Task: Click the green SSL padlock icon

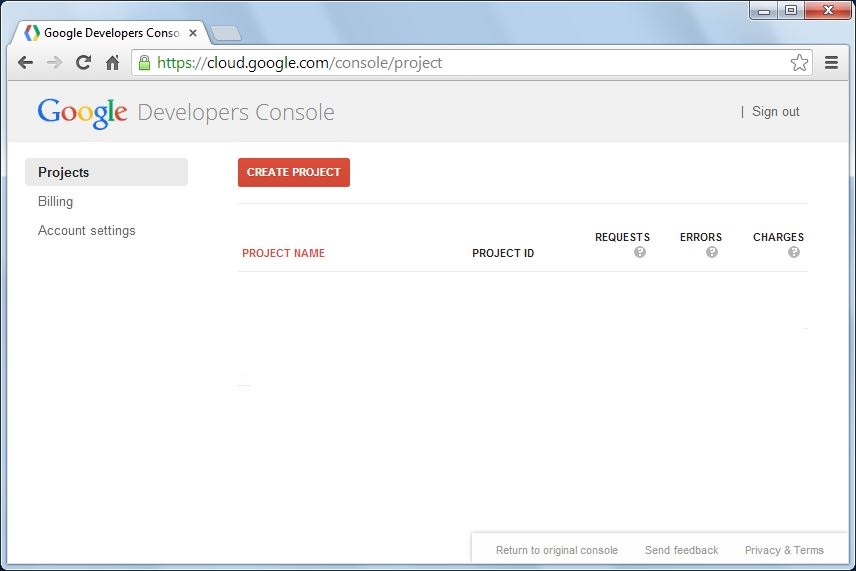Action: (144, 63)
